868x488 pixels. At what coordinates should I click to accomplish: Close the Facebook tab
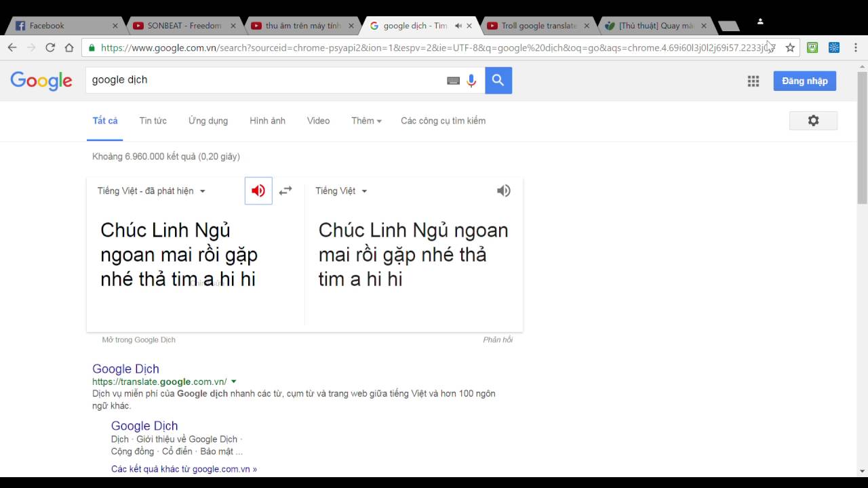click(115, 26)
